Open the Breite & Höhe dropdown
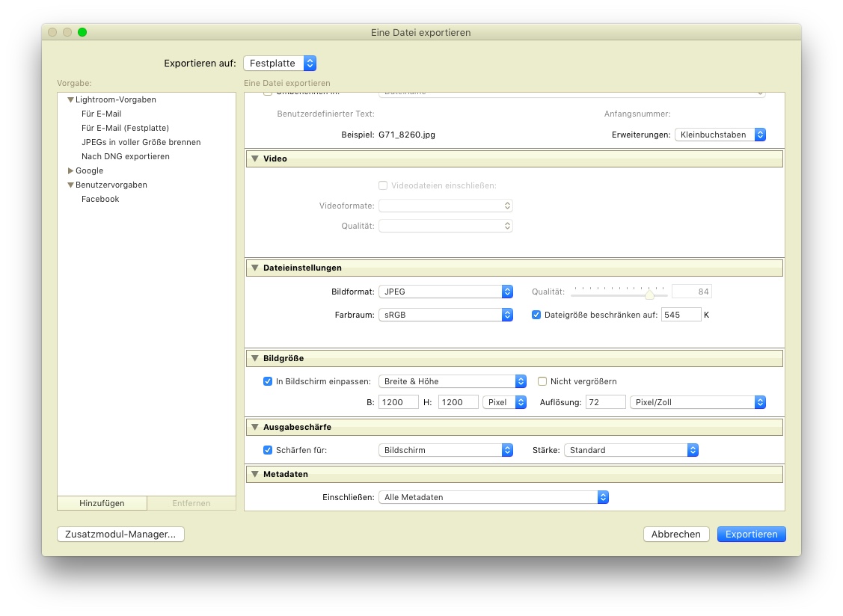This screenshot has height=616, width=843. (452, 382)
